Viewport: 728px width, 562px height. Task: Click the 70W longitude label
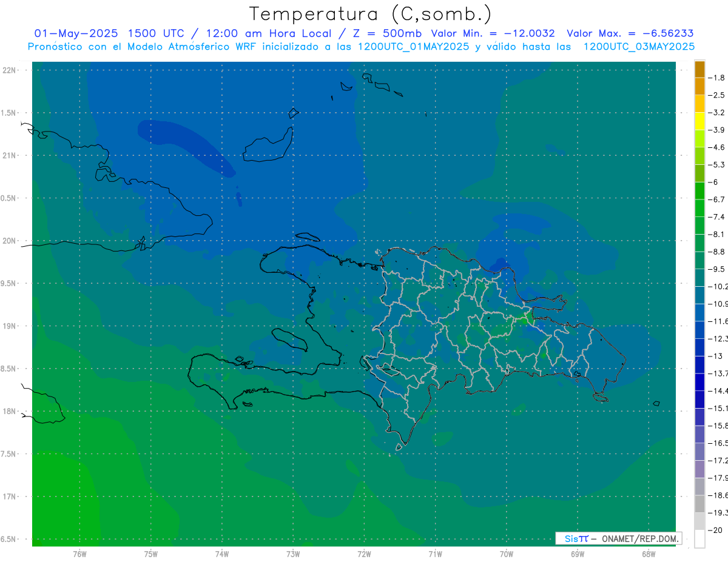tap(507, 554)
